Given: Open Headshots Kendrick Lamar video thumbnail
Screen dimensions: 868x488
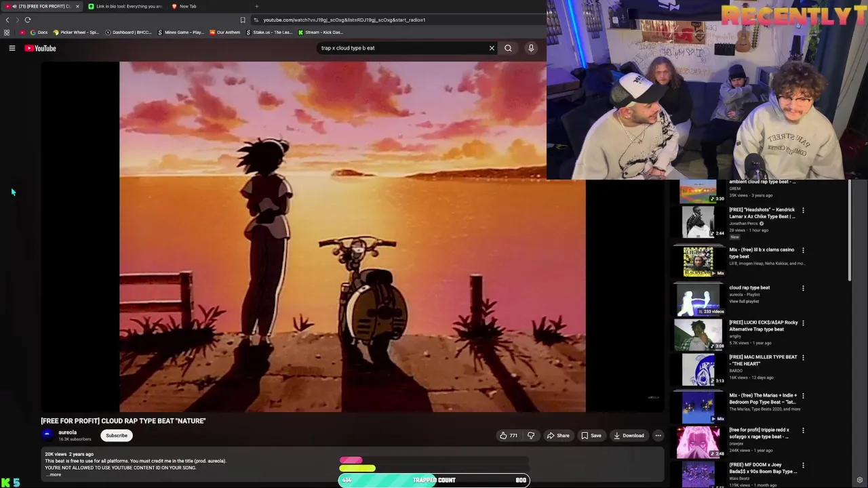Looking at the screenshot, I should point(698,221).
